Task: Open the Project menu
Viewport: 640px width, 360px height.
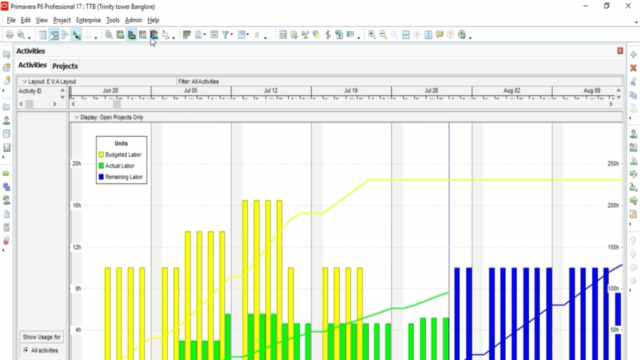Action: [x=62, y=20]
